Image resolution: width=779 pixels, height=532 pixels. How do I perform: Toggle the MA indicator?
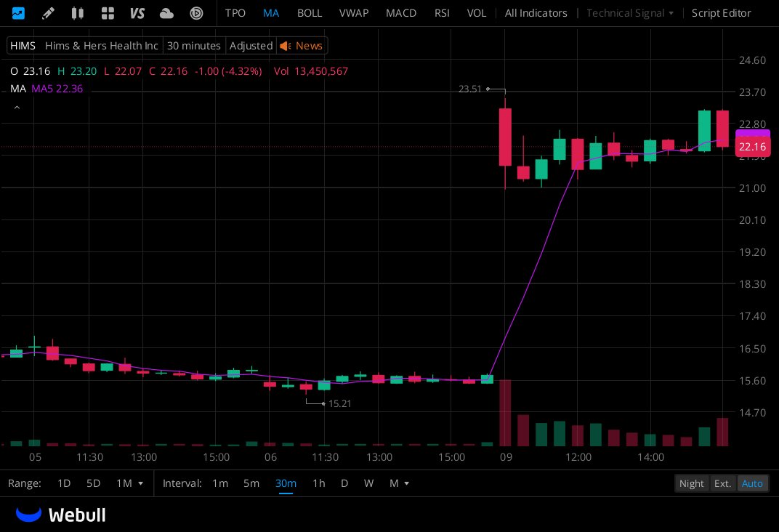(271, 13)
